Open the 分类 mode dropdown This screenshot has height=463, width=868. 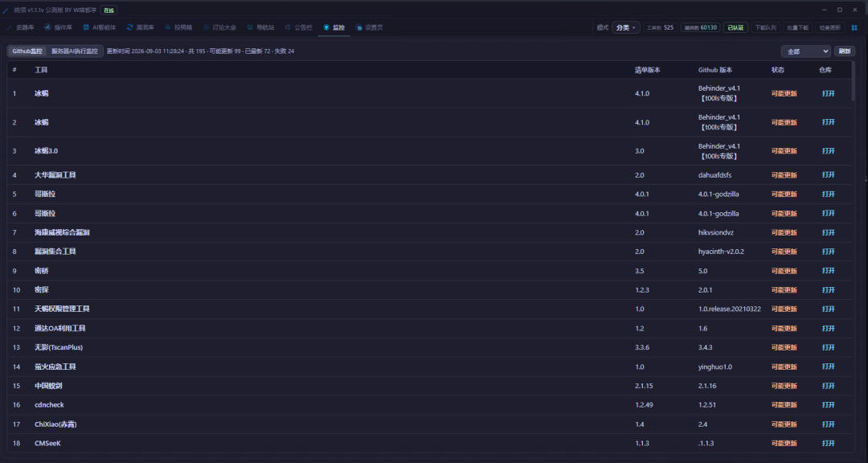[626, 27]
